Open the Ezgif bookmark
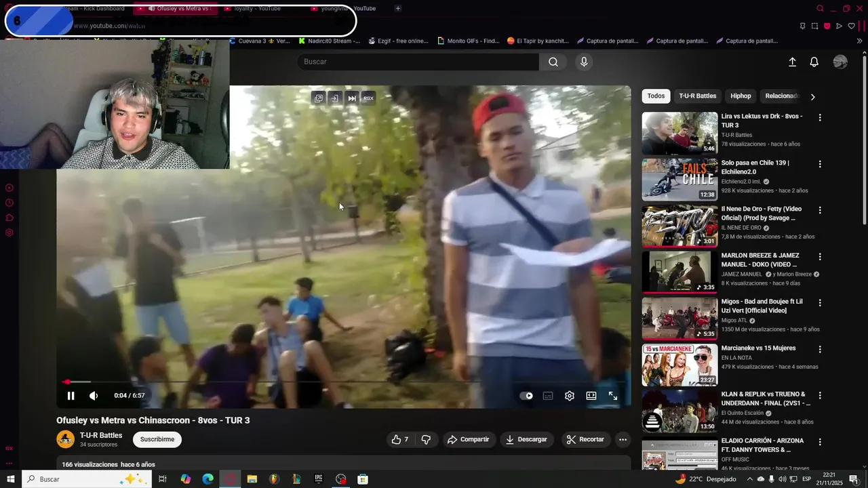Viewport: 868px width, 488px height. (398, 41)
